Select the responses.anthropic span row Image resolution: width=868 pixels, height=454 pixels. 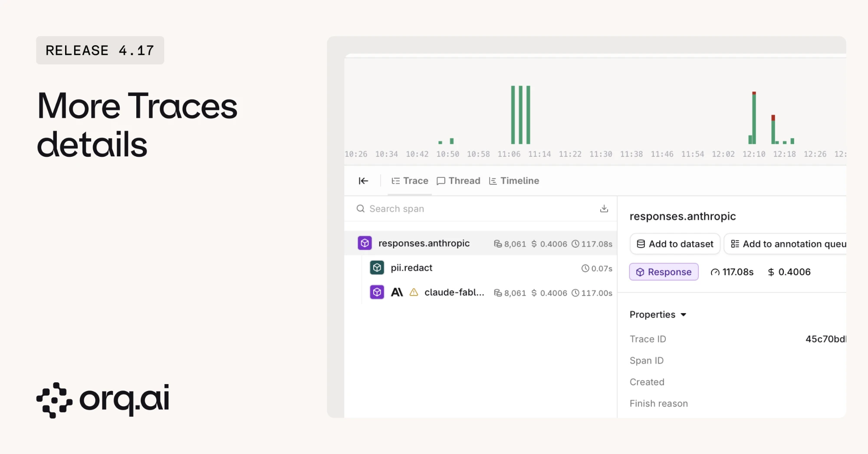coord(481,243)
